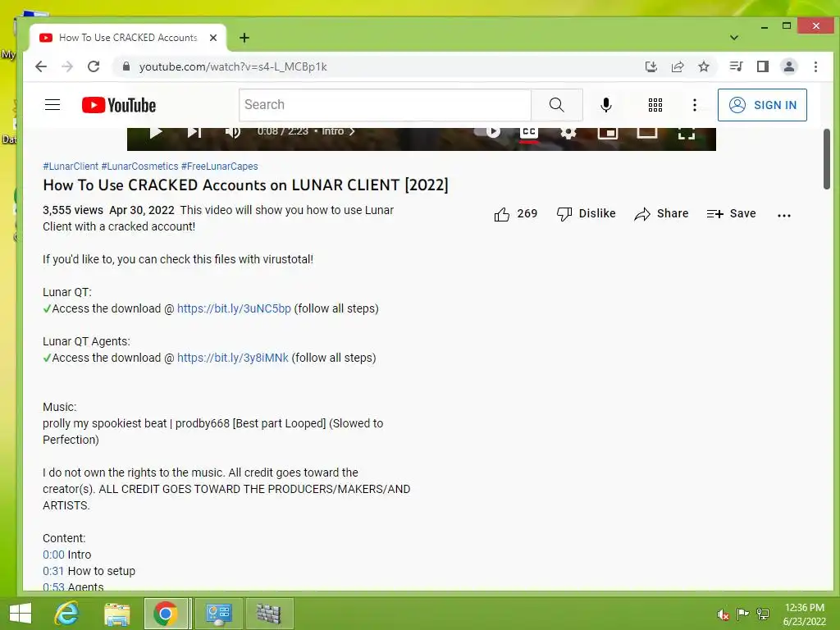The height and width of the screenshot is (630, 840).
Task: Open the Chrome side panel
Action: (x=763, y=66)
